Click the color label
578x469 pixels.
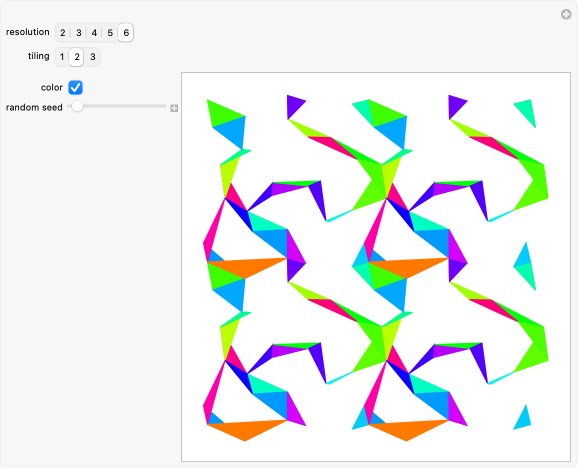pyautogui.click(x=52, y=87)
